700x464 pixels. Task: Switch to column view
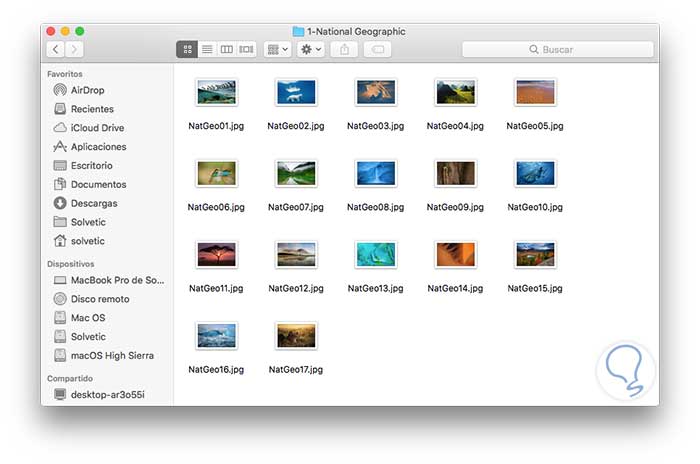[x=226, y=49]
